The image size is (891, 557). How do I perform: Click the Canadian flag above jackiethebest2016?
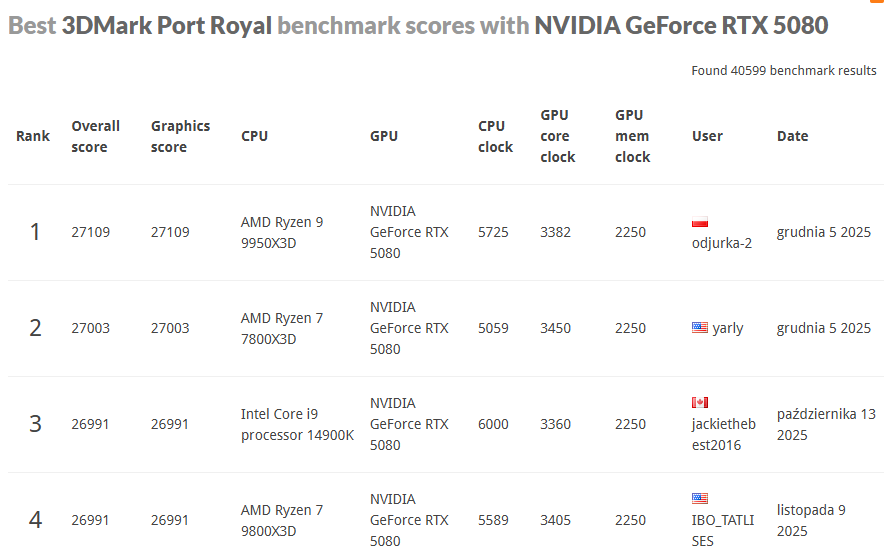tap(700, 402)
